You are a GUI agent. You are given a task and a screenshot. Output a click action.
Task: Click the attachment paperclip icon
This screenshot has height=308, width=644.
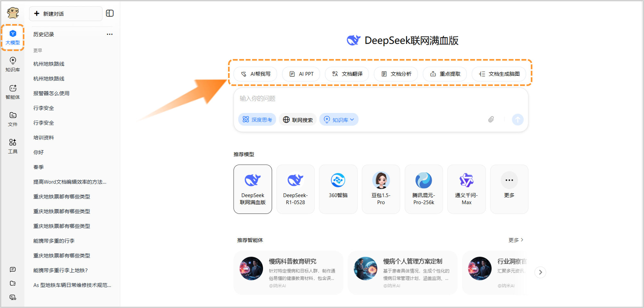(x=491, y=119)
